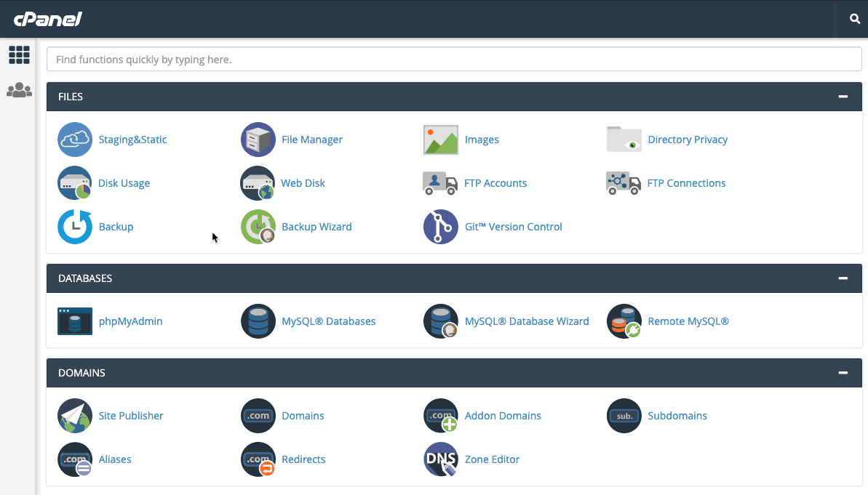
Task: Open the Redirects icon
Action: pos(258,459)
